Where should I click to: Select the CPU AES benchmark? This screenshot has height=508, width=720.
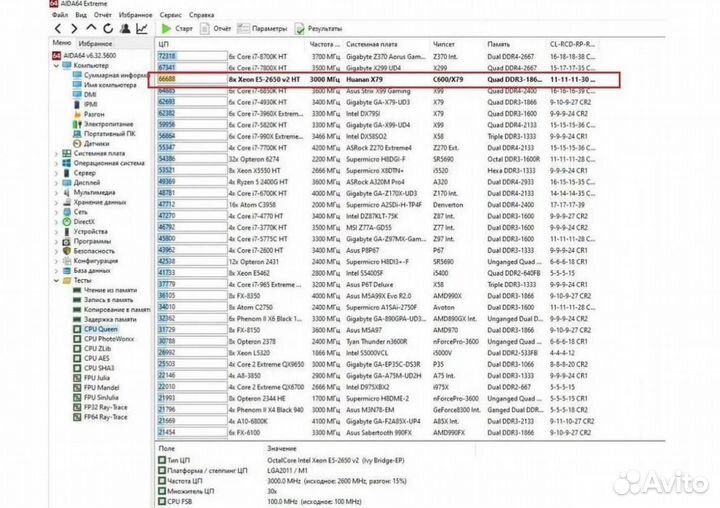91,358
